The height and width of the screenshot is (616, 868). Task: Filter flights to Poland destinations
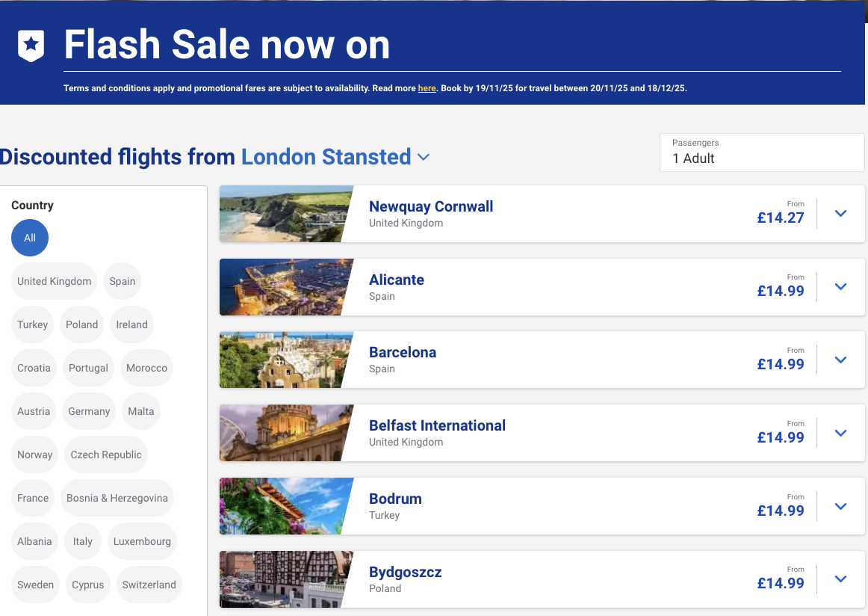pyautogui.click(x=81, y=324)
